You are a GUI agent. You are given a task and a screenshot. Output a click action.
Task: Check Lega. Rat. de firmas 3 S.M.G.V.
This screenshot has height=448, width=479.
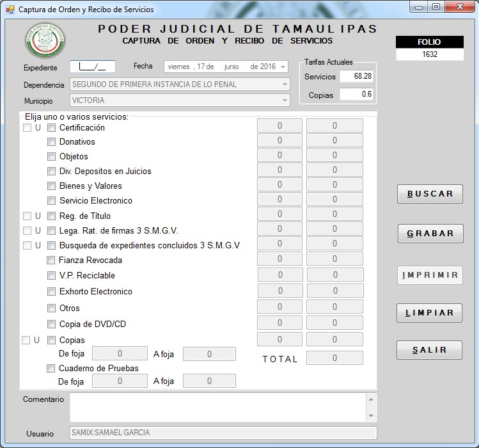pyautogui.click(x=51, y=230)
